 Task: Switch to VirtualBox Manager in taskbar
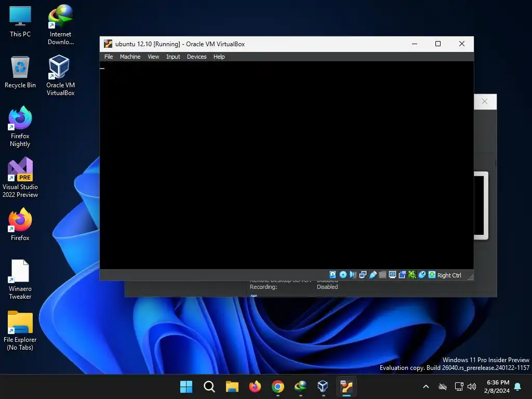(323, 387)
